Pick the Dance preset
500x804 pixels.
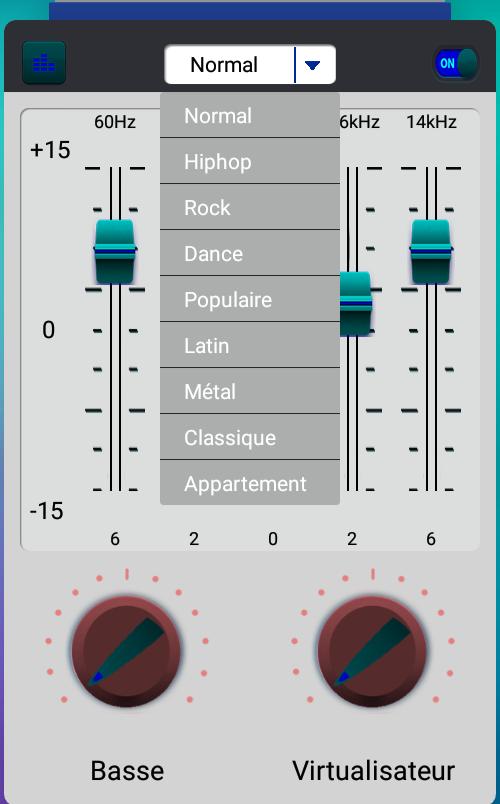(x=250, y=253)
